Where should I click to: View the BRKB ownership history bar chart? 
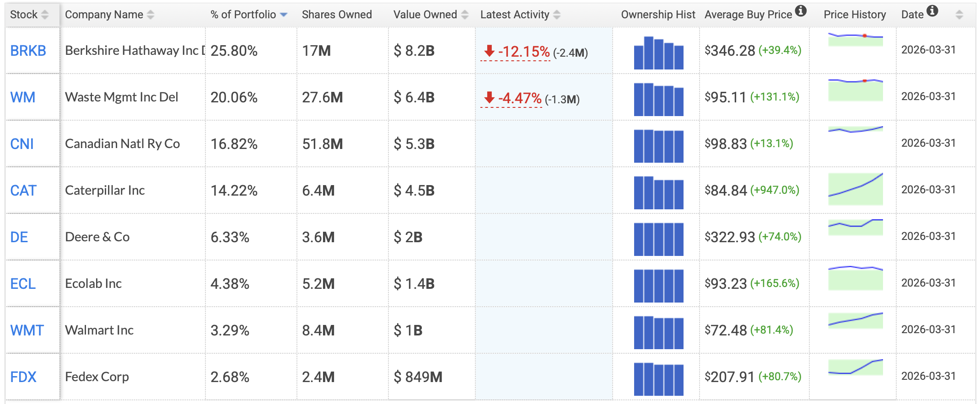tap(659, 53)
